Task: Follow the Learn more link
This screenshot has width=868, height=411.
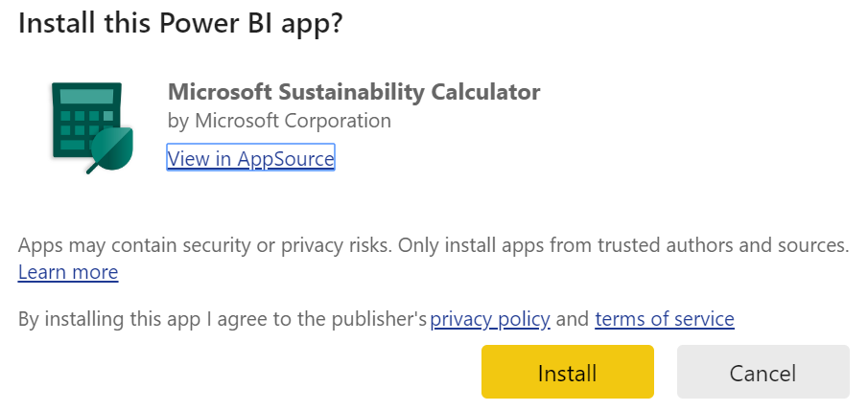Action: point(68,272)
